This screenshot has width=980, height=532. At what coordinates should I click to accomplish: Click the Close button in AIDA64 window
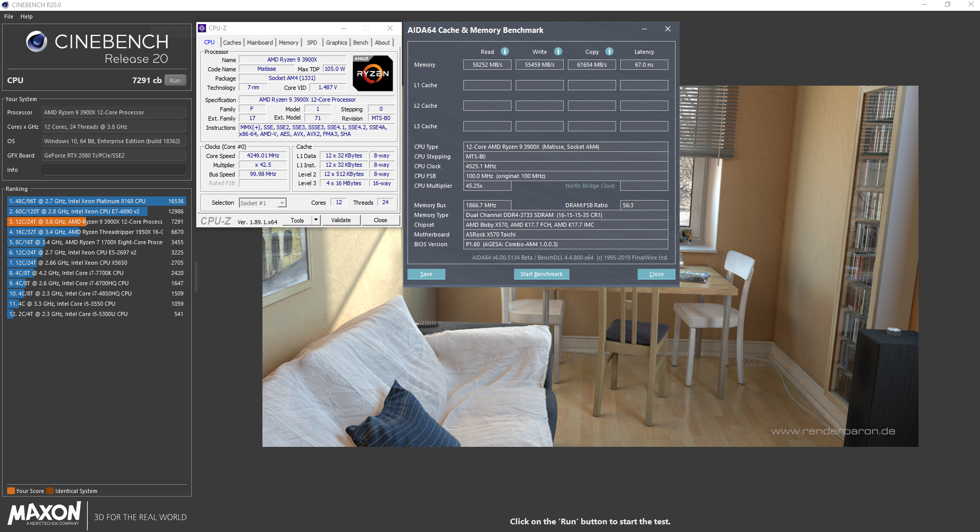point(656,274)
